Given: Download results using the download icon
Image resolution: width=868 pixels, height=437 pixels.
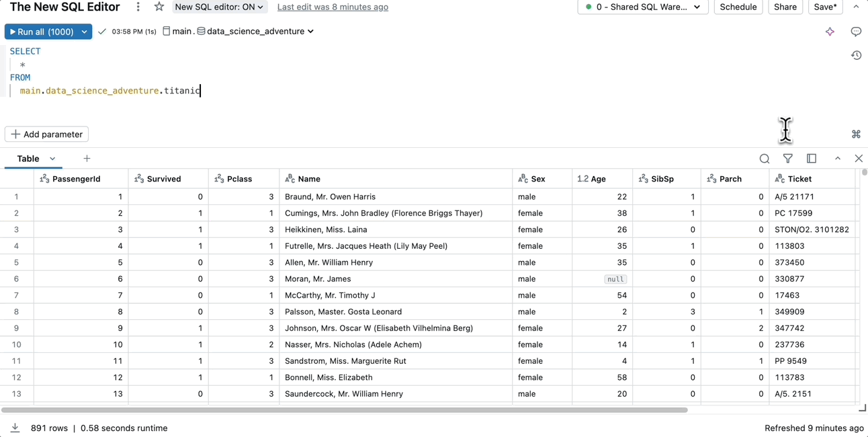Looking at the screenshot, I should (x=15, y=428).
